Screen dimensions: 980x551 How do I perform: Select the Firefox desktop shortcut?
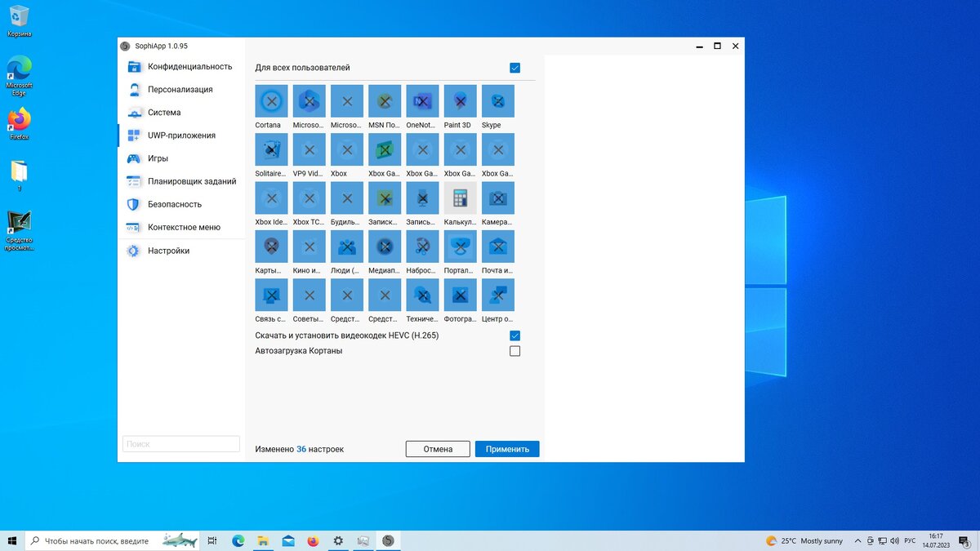pyautogui.click(x=20, y=124)
